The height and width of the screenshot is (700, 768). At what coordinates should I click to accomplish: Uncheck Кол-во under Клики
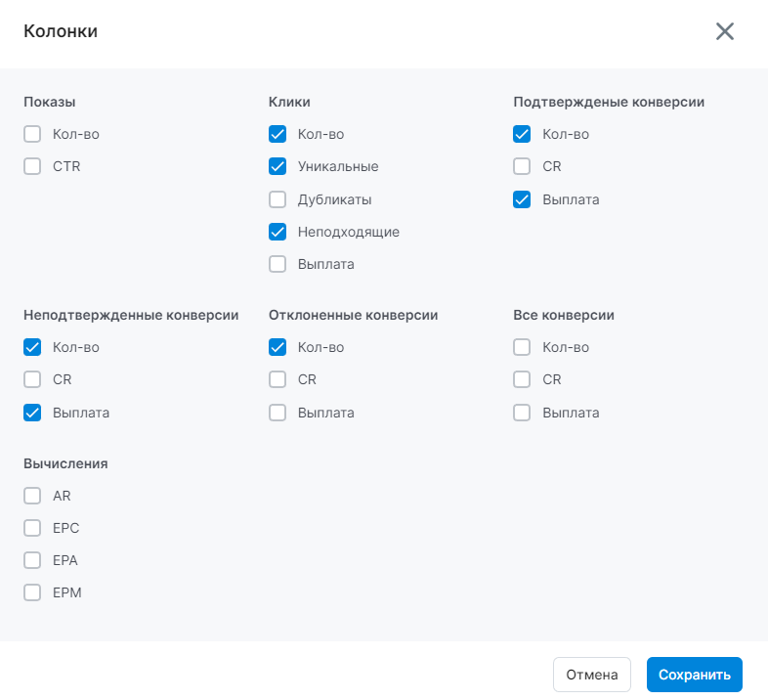pos(277,134)
